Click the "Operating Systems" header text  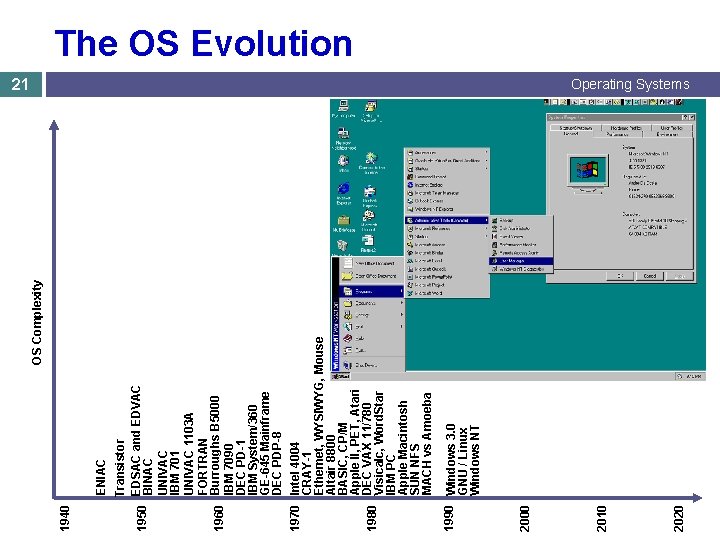click(630, 84)
